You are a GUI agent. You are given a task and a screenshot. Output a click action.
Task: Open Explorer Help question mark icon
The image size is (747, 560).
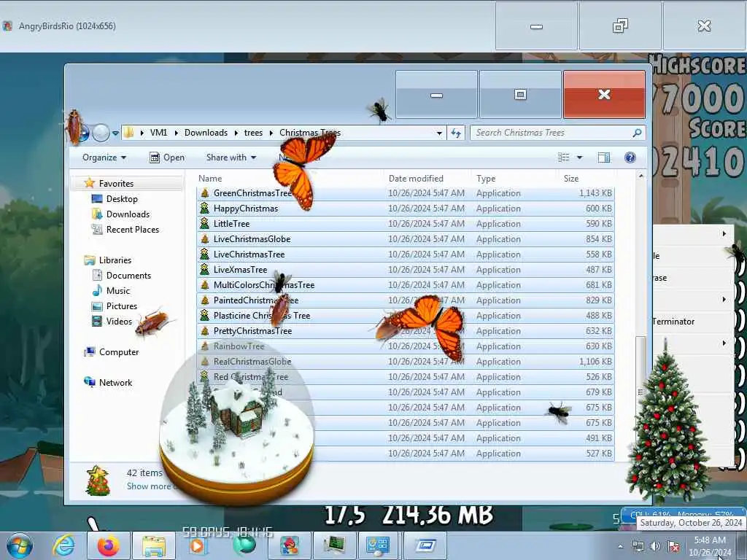click(x=630, y=157)
